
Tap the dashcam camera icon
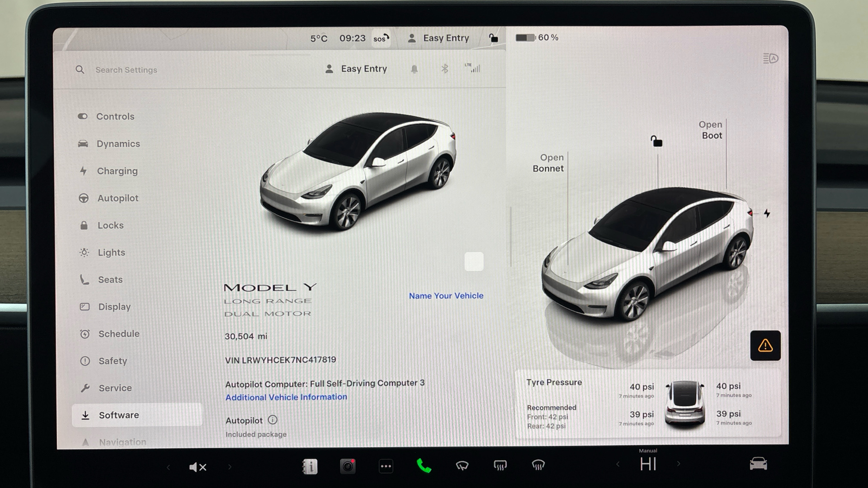pyautogui.click(x=348, y=466)
